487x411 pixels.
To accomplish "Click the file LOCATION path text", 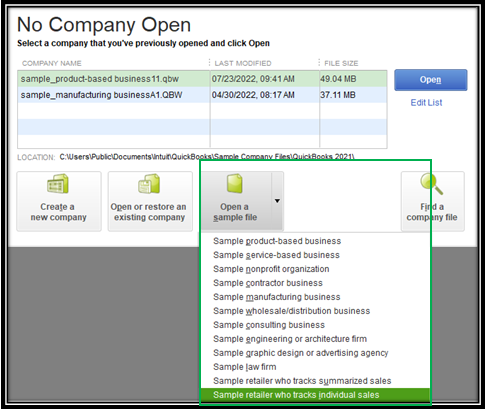I will tap(207, 157).
